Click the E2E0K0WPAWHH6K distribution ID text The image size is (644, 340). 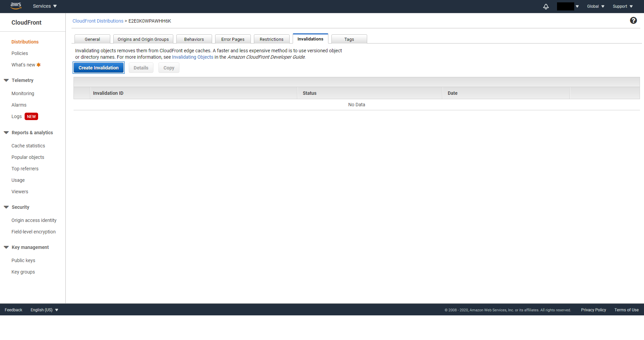click(x=150, y=21)
